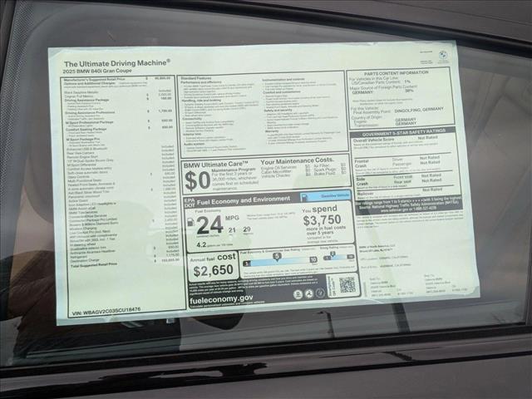Click the 'Comfort Seating Package' option
Screen dimensions: 532x399
click(86, 130)
